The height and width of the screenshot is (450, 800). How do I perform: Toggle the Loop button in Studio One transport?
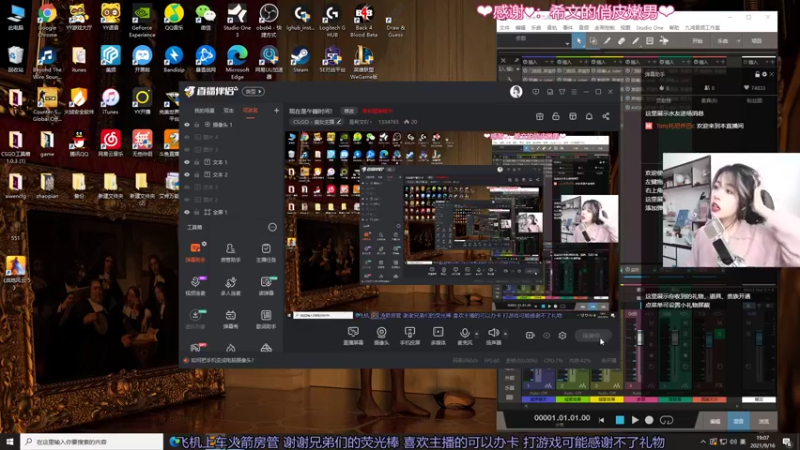(666, 420)
